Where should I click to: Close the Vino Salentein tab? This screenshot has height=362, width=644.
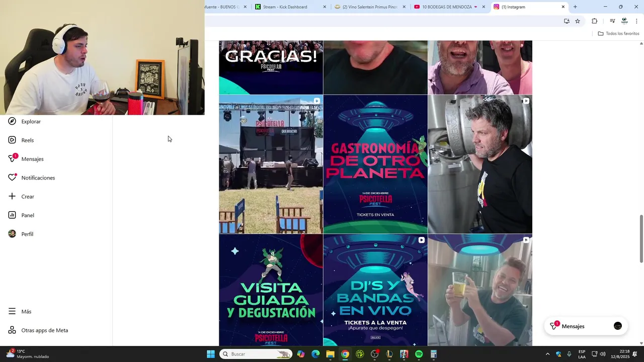[404, 7]
